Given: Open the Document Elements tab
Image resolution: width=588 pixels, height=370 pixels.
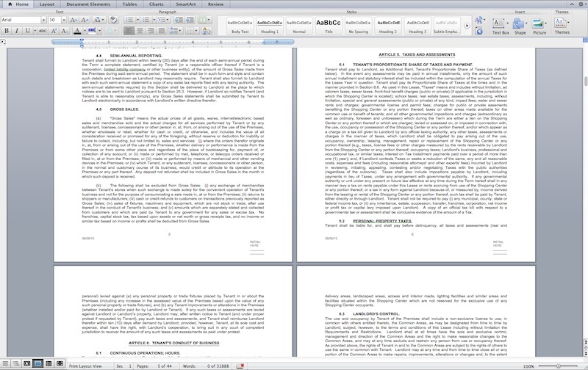Looking at the screenshot, I should [x=88, y=4].
